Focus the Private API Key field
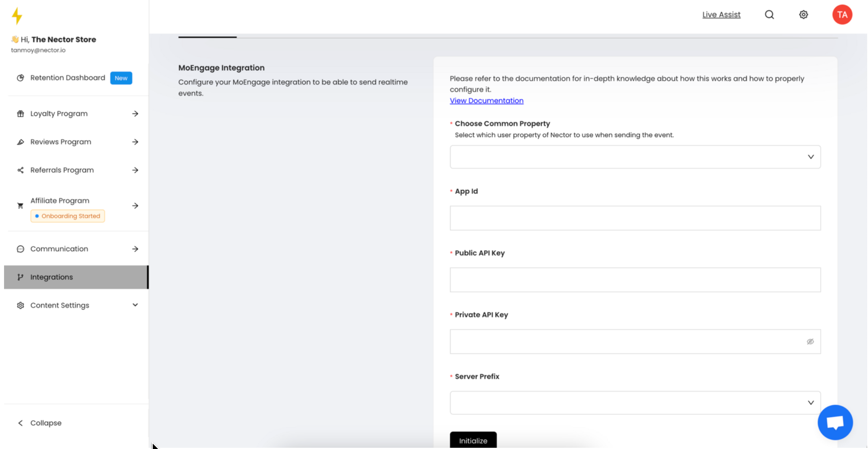The height and width of the screenshot is (449, 868). point(635,342)
